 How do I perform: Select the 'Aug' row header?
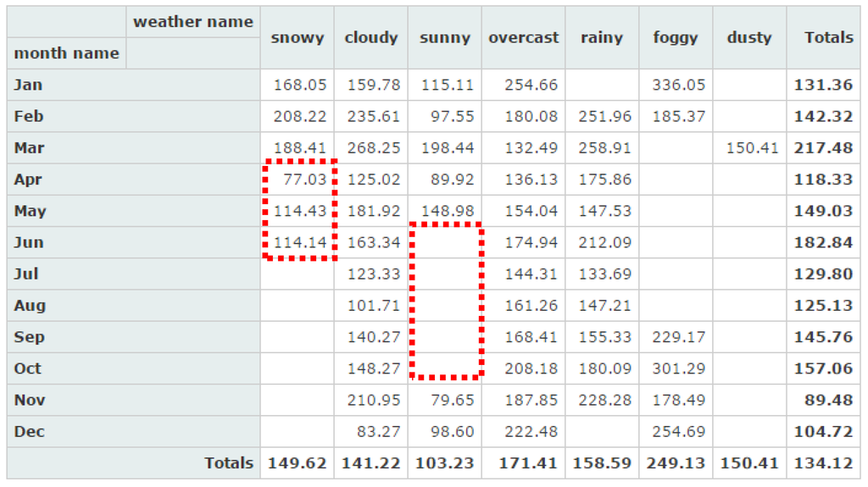point(30,306)
